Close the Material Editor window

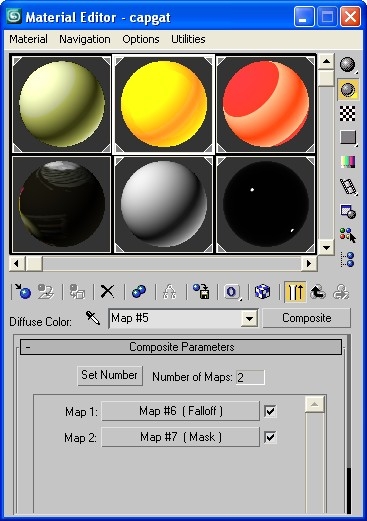click(x=350, y=17)
